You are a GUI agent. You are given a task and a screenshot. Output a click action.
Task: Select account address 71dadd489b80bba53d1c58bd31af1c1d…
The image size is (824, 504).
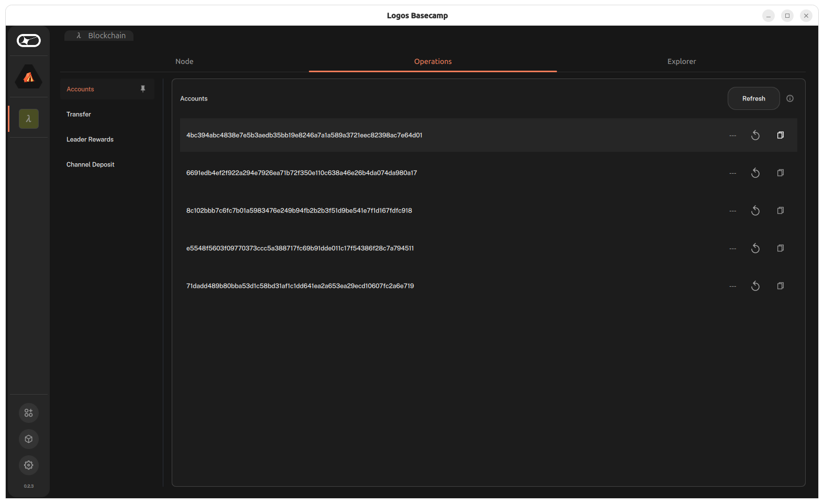pos(300,286)
